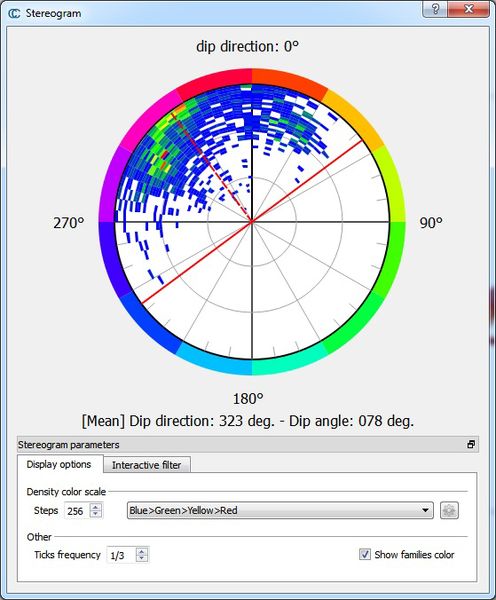Increase Ticks frequency with up arrow
Screen dimensions: 496x600
pos(142,551)
